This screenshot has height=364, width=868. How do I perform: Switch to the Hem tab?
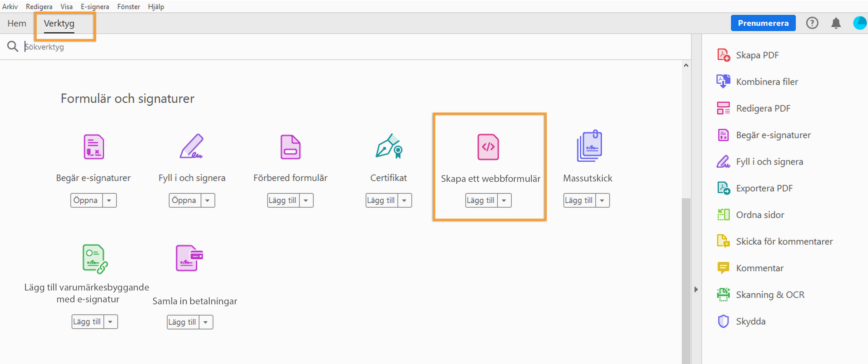17,23
